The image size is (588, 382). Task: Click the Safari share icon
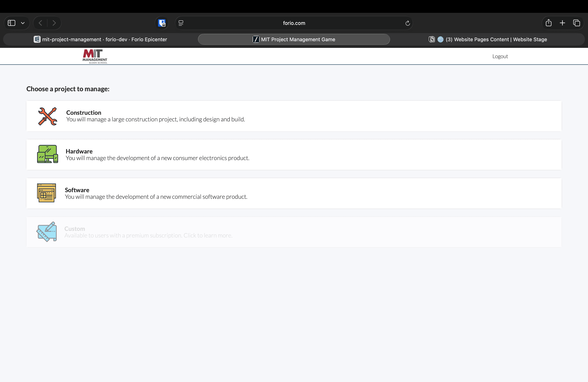(549, 23)
